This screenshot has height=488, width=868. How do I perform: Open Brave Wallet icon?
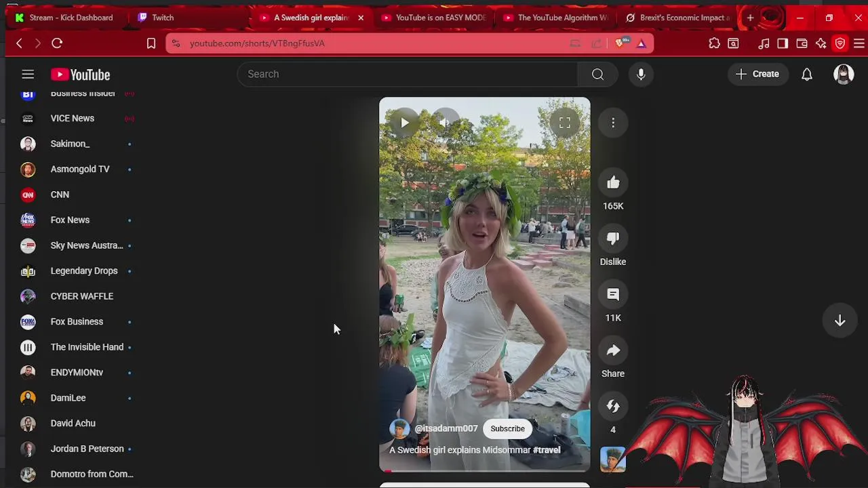click(x=802, y=43)
